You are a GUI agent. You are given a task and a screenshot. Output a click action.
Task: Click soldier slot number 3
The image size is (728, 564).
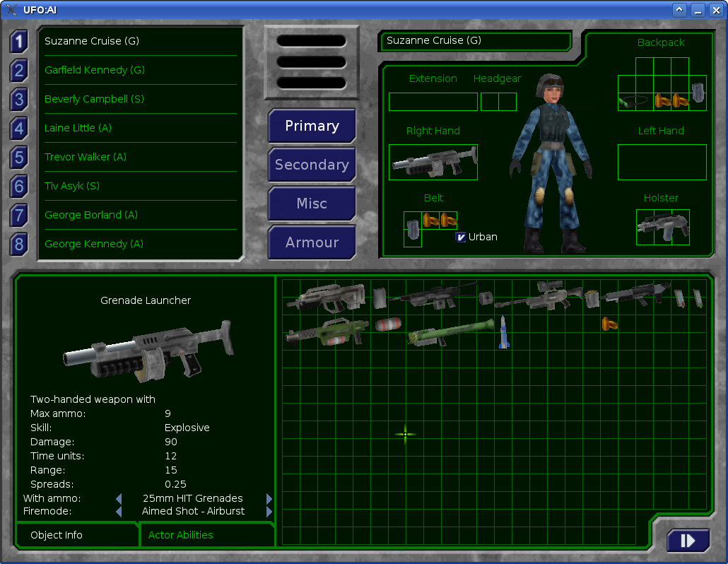click(18, 100)
